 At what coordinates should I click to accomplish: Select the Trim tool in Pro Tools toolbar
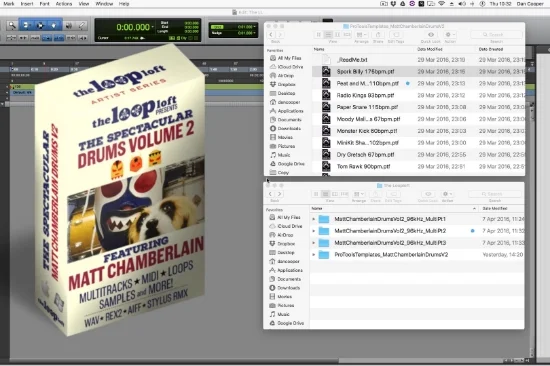tap(26, 25)
